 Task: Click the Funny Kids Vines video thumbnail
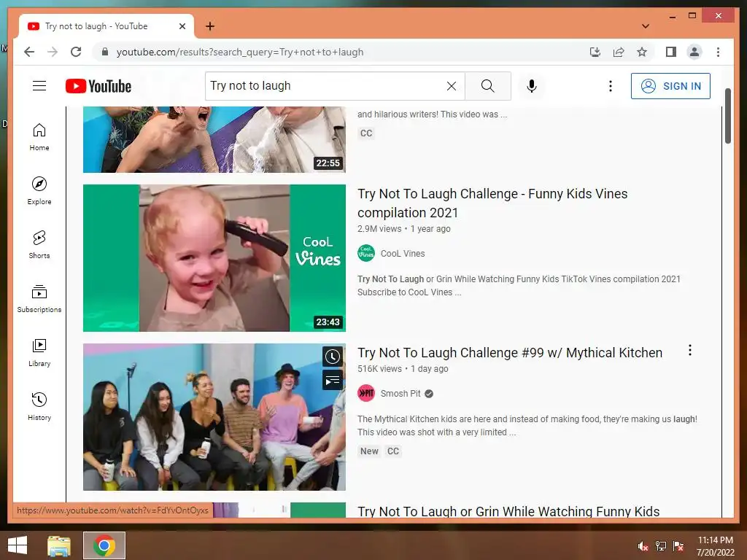[x=214, y=258]
